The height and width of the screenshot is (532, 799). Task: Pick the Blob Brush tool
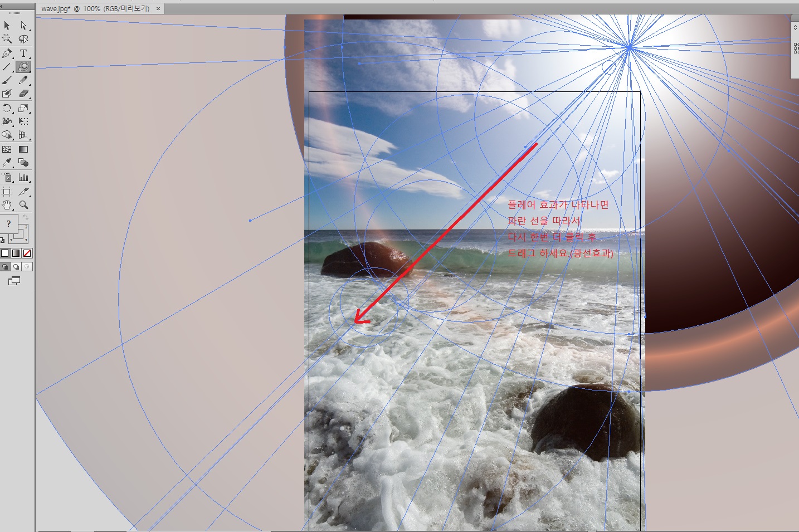pos(7,94)
